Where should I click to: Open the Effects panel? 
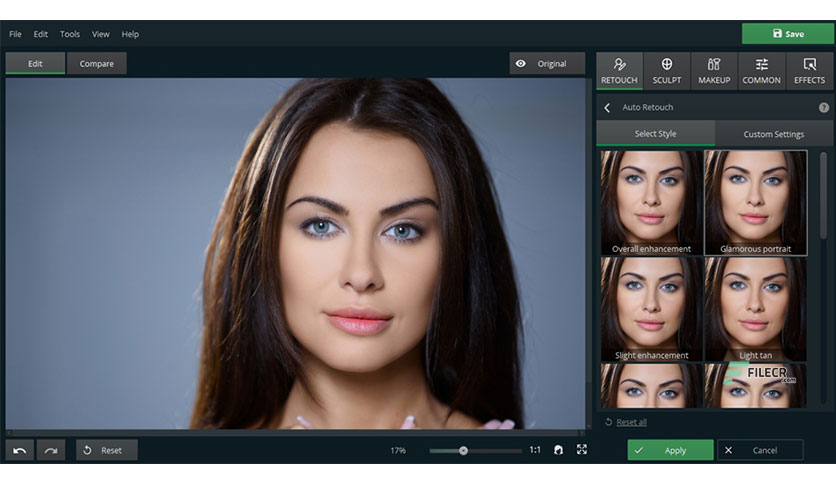click(x=809, y=71)
